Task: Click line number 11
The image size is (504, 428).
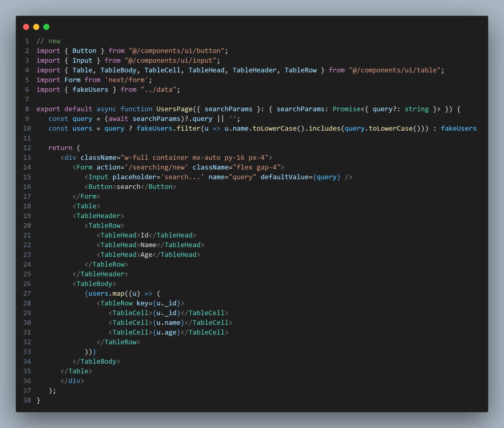Action: [27, 138]
